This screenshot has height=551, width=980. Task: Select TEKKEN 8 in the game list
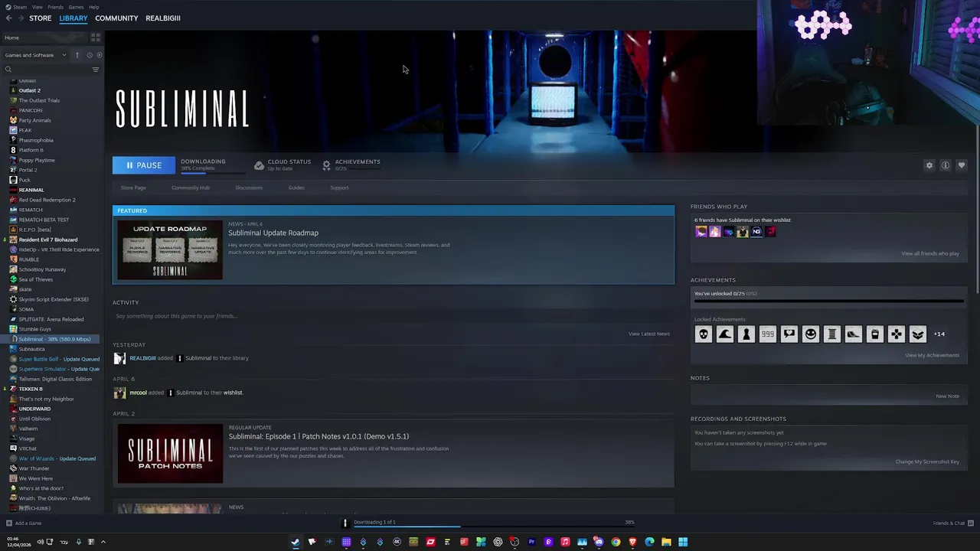pyautogui.click(x=31, y=389)
